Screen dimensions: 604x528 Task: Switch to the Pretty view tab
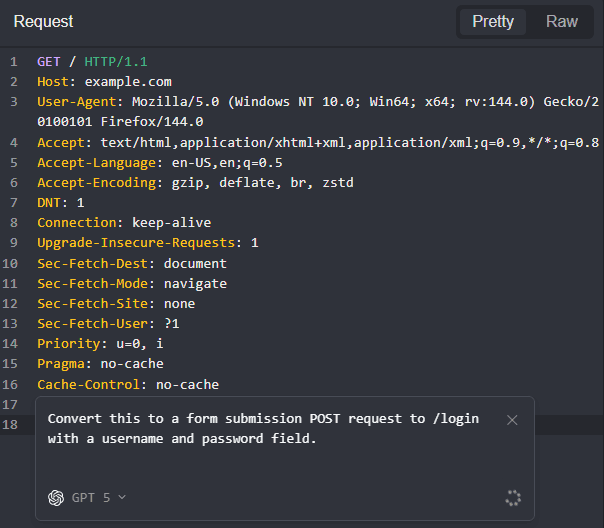(x=492, y=22)
